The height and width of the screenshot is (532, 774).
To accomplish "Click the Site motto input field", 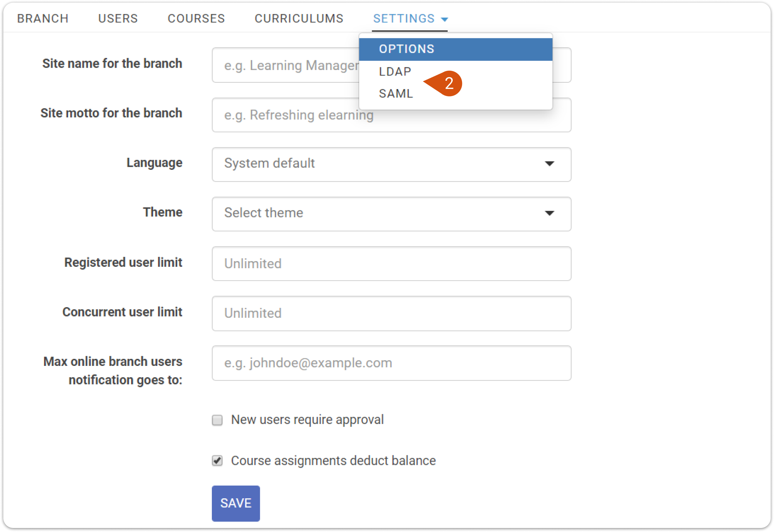I will [390, 115].
